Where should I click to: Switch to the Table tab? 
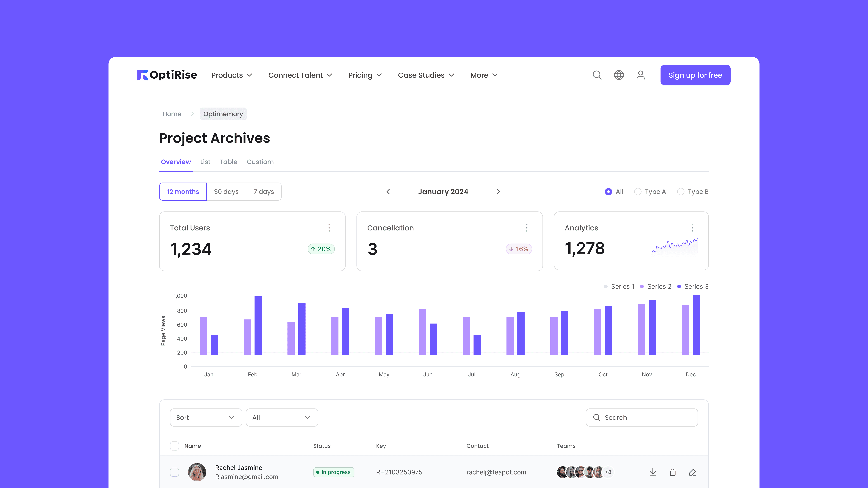(228, 162)
